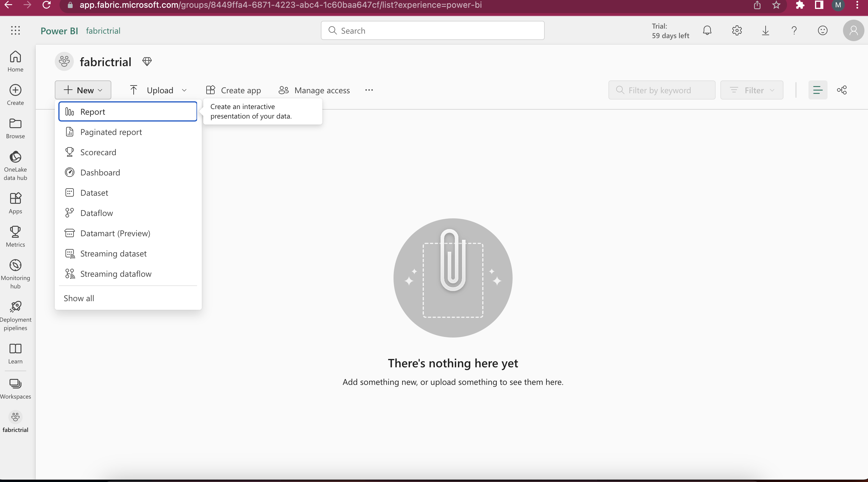The width and height of the screenshot is (868, 482).
Task: Open help question mark menu
Action: tap(794, 31)
